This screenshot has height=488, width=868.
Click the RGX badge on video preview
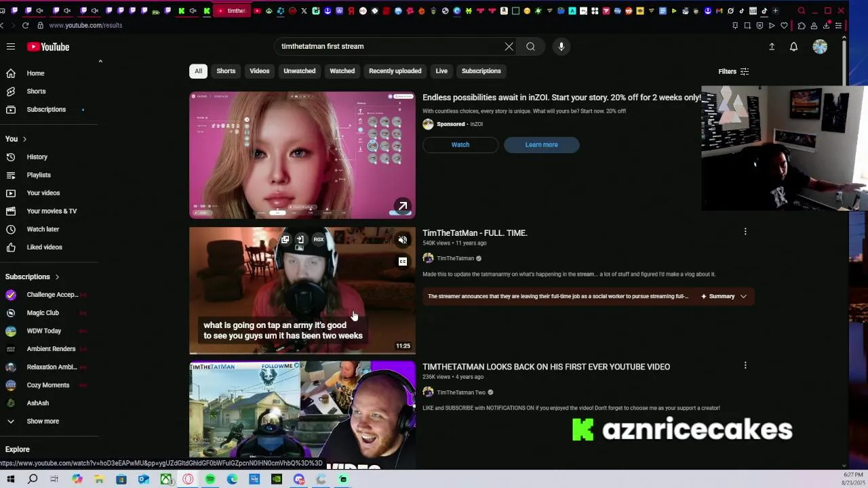(x=319, y=239)
